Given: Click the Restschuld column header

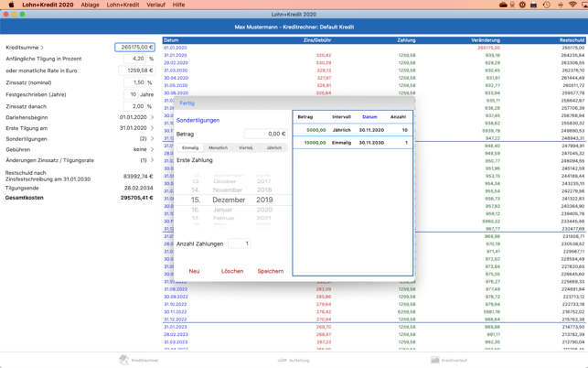Looking at the screenshot, I should pyautogui.click(x=572, y=40).
